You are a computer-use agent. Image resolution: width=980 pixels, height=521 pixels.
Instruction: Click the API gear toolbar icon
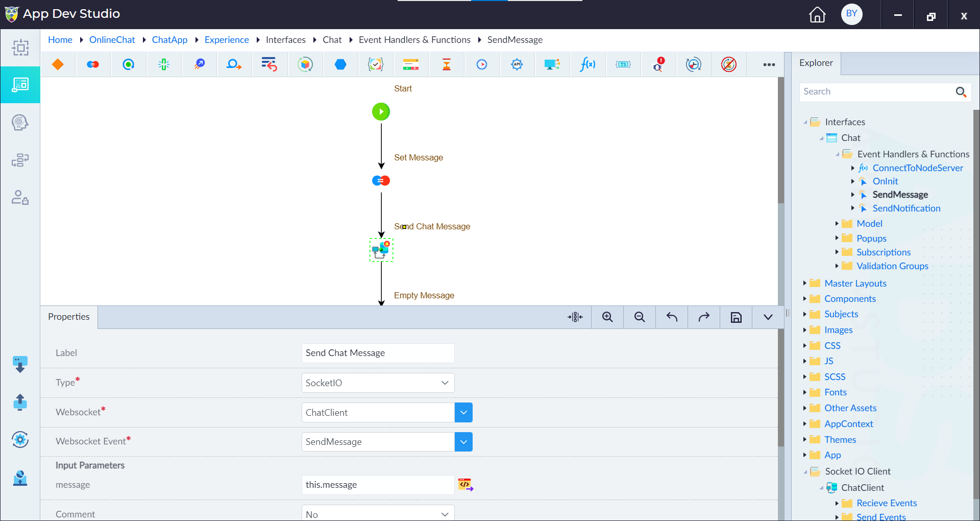517,64
